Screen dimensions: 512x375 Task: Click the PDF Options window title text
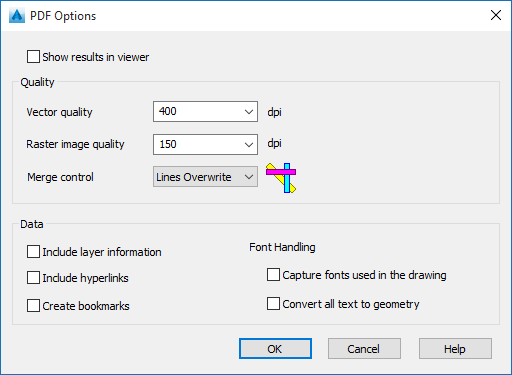63,16
